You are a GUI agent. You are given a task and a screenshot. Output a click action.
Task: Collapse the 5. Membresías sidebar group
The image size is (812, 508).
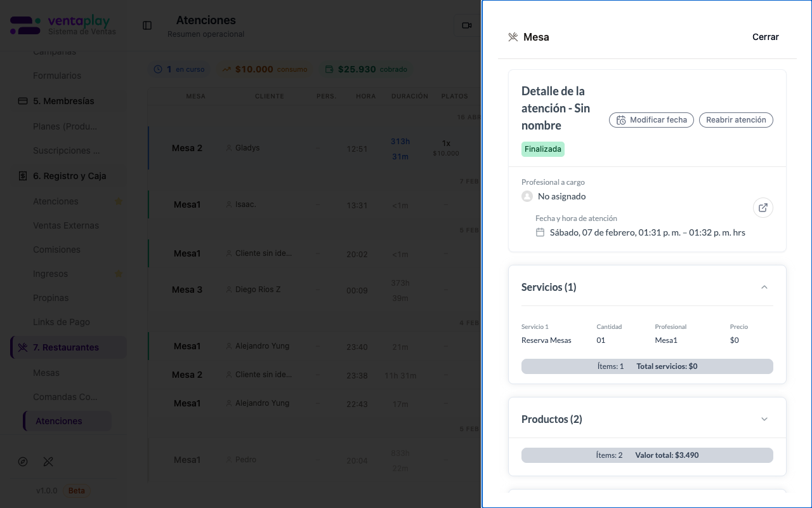coord(63,101)
